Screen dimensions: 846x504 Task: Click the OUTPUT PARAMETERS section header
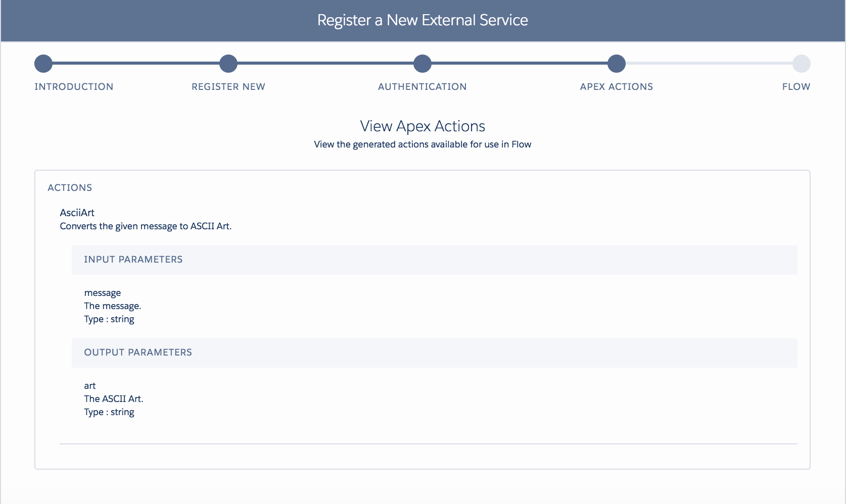pyautogui.click(x=138, y=352)
